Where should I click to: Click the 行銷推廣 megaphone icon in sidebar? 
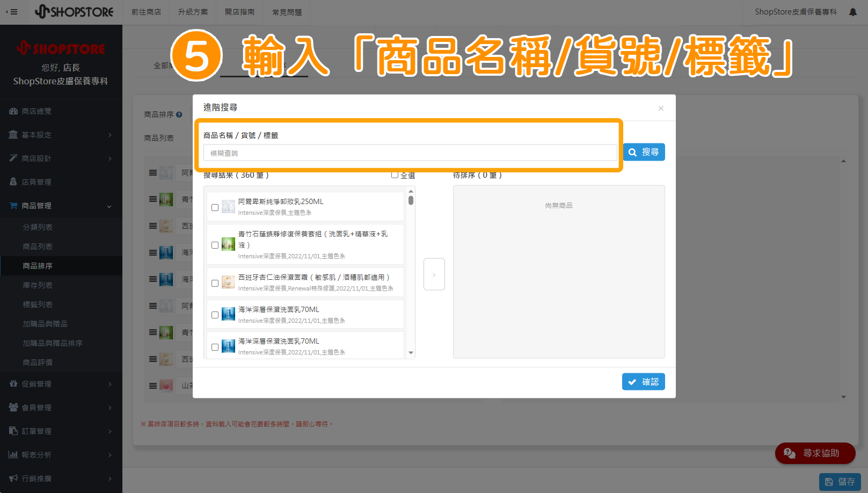(13, 478)
